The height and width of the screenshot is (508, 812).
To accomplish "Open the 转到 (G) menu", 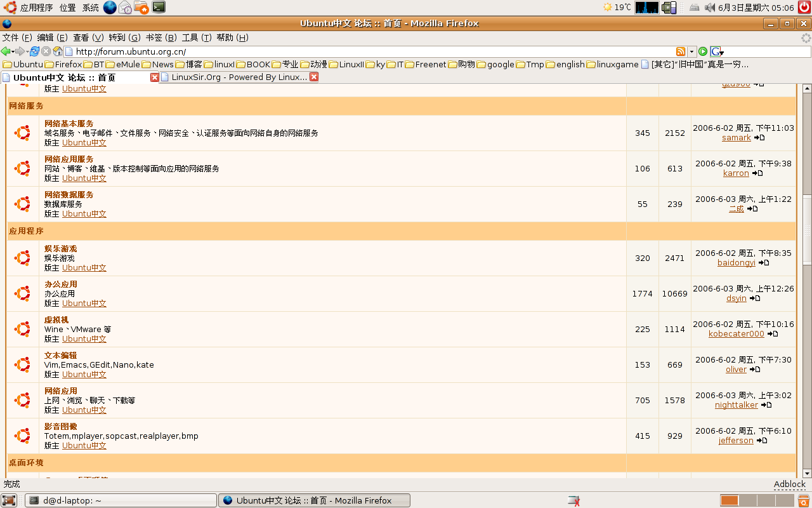I will (x=124, y=37).
